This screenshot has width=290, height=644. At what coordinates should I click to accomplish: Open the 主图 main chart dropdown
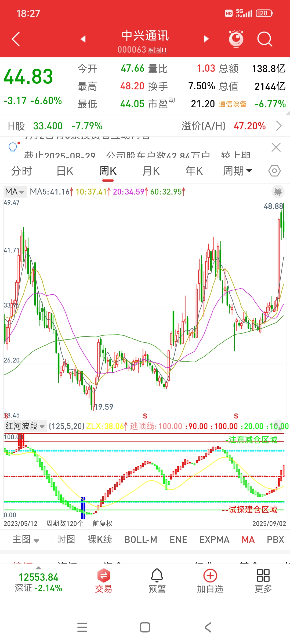point(26,540)
